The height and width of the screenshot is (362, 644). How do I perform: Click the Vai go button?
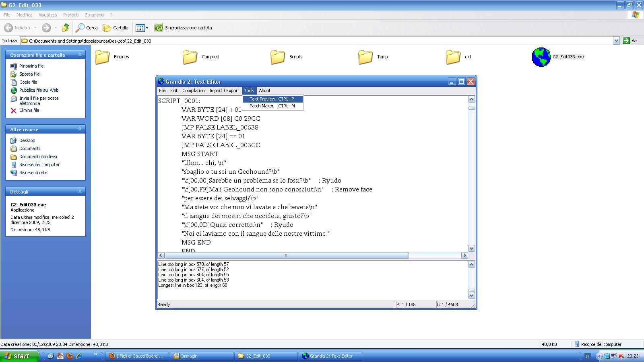click(x=630, y=41)
